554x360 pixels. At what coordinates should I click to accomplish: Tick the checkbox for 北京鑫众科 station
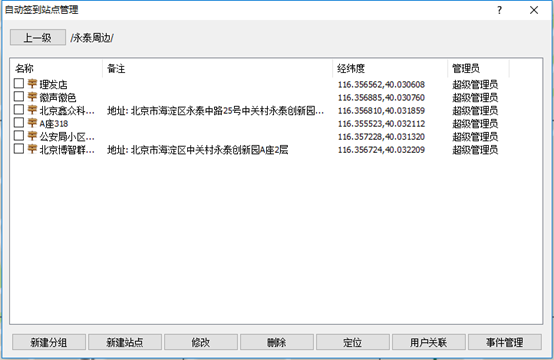tap(19, 110)
